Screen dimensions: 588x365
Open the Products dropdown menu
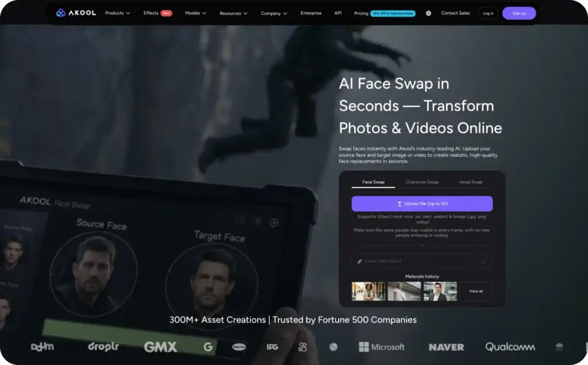pos(118,13)
